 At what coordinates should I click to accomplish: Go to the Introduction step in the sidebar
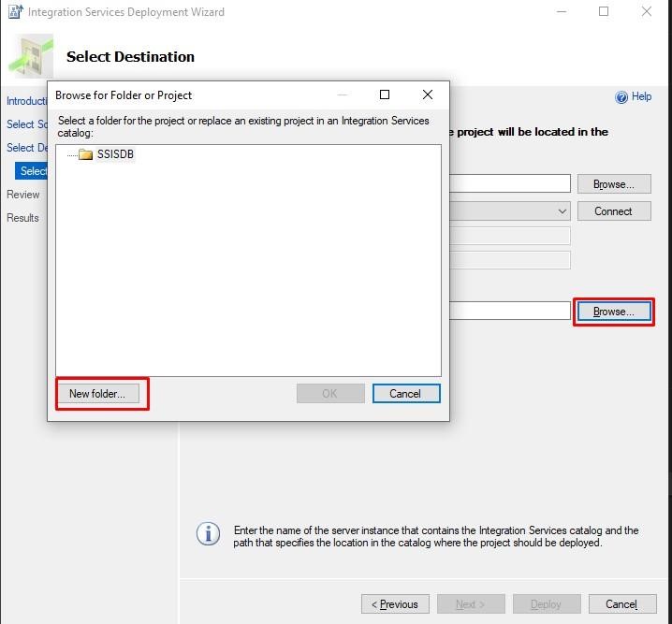[x=26, y=101]
